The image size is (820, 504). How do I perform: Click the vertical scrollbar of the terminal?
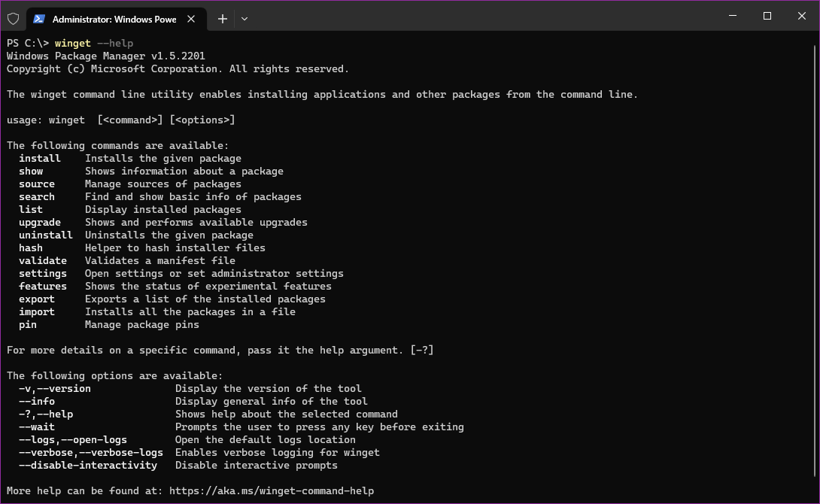pyautogui.click(x=814, y=262)
